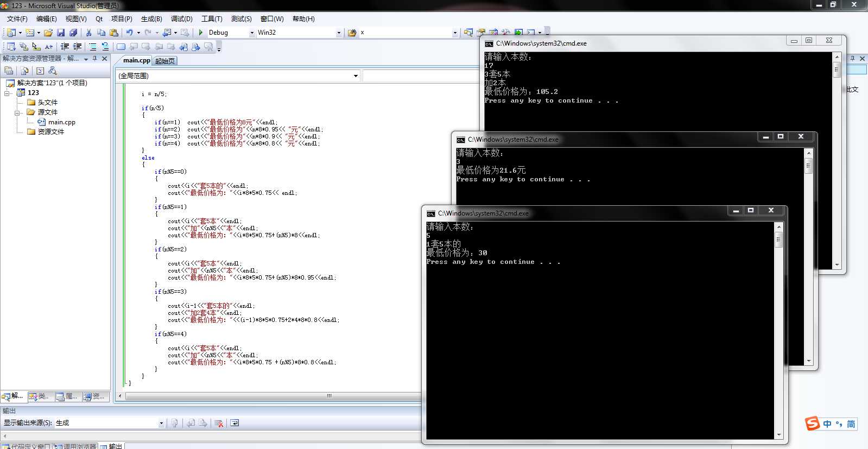Click the Display Object Member List icon
This screenshot has width=868, height=449.
[11, 47]
